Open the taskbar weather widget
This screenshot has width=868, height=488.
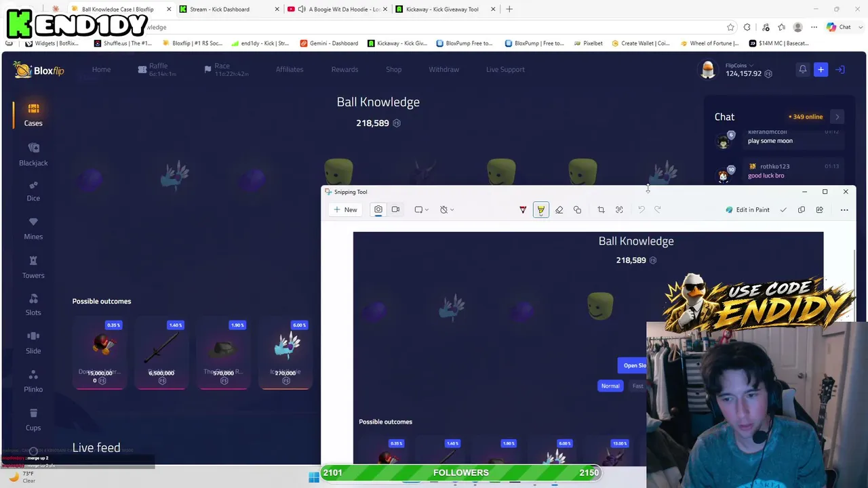(x=22, y=476)
